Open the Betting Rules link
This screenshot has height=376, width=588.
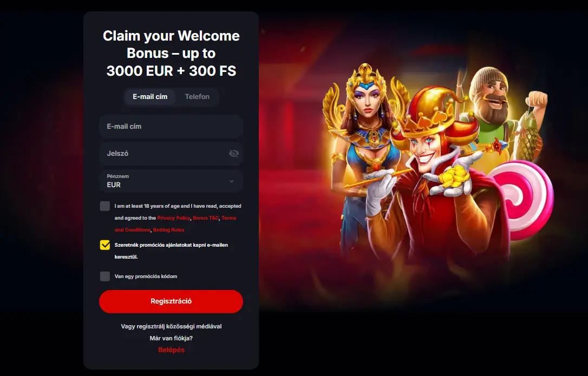[168, 230]
